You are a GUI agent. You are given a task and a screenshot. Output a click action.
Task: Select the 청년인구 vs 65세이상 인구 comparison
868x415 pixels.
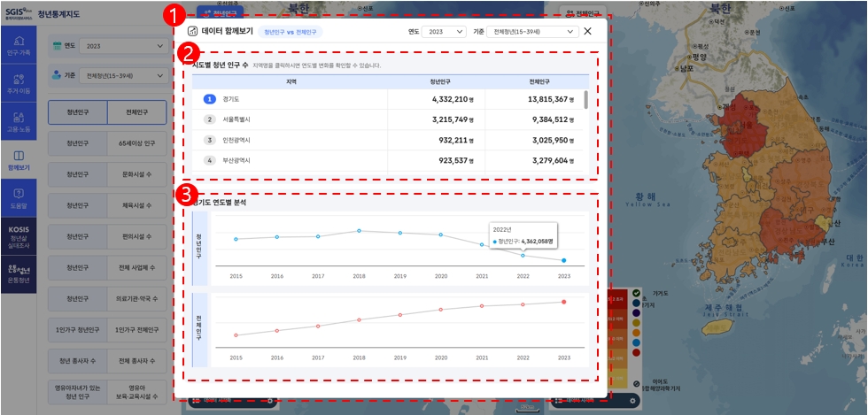[106, 143]
